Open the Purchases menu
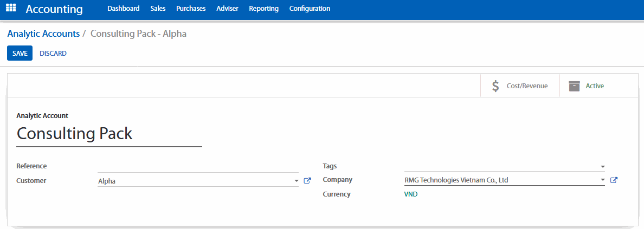Image resolution: width=644 pixels, height=229 pixels. (191, 9)
